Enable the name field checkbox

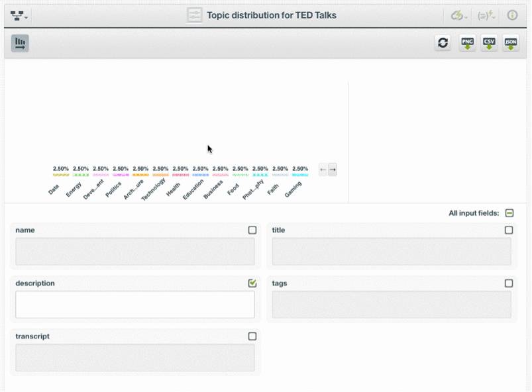pos(252,230)
